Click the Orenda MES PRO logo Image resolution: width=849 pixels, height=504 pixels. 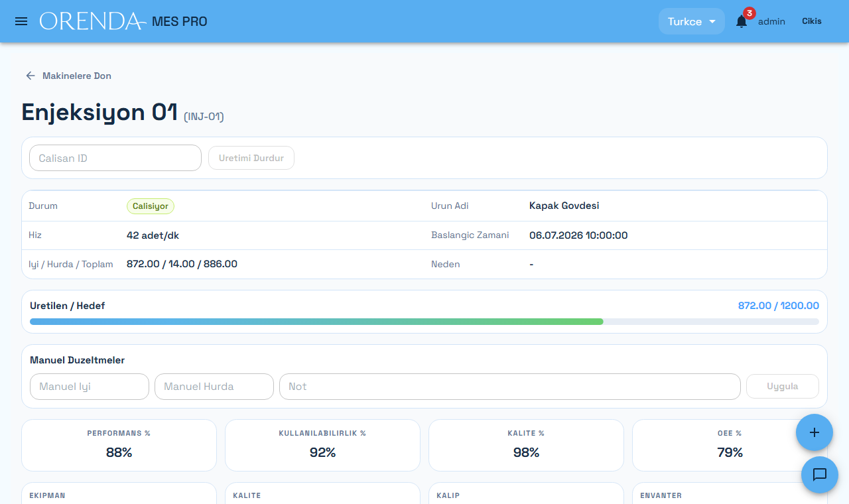click(x=123, y=21)
